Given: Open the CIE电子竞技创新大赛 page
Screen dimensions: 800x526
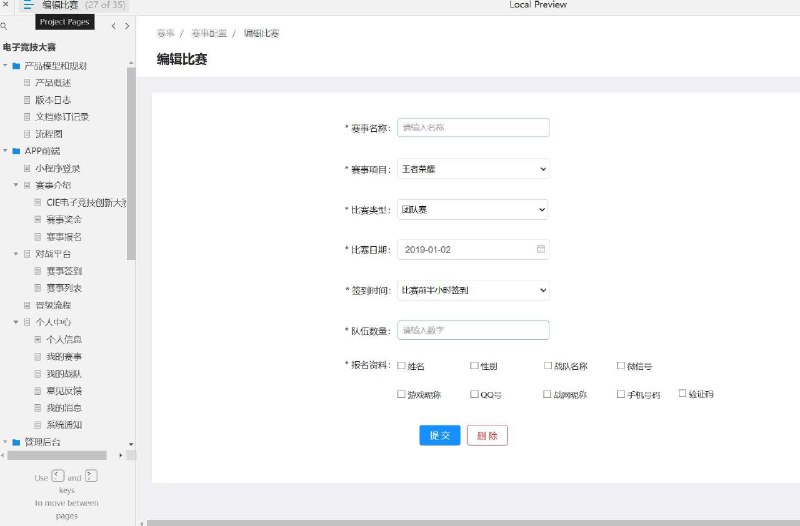Looking at the screenshot, I should click(86, 203).
